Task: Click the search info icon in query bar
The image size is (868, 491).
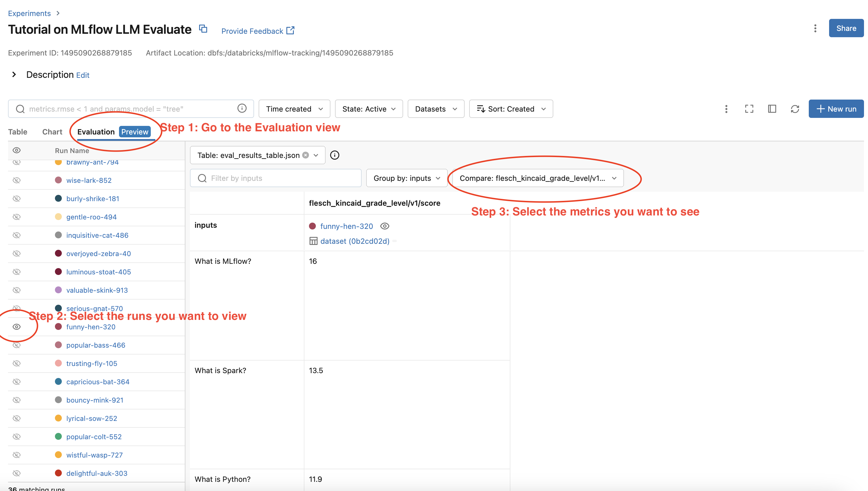Action: point(242,108)
